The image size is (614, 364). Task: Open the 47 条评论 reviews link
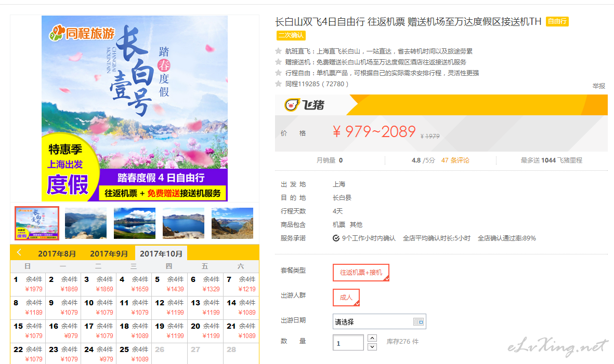(x=455, y=160)
